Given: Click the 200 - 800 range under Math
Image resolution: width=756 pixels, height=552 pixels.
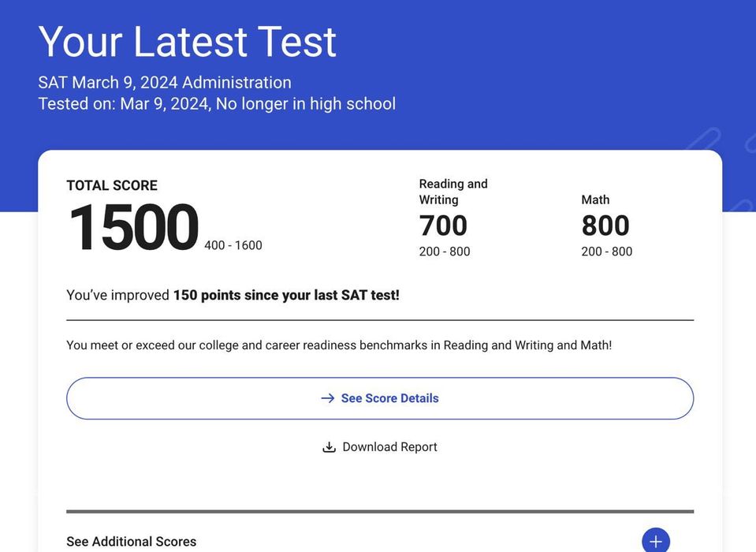Looking at the screenshot, I should [606, 252].
